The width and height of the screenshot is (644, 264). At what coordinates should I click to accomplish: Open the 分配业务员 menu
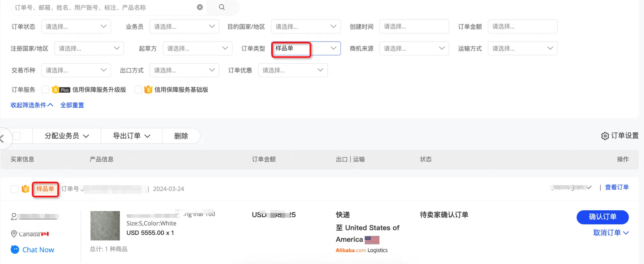[x=67, y=136]
